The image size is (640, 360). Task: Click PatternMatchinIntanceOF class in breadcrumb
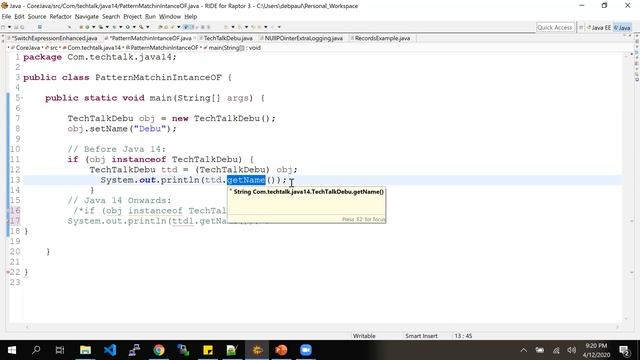[164, 48]
